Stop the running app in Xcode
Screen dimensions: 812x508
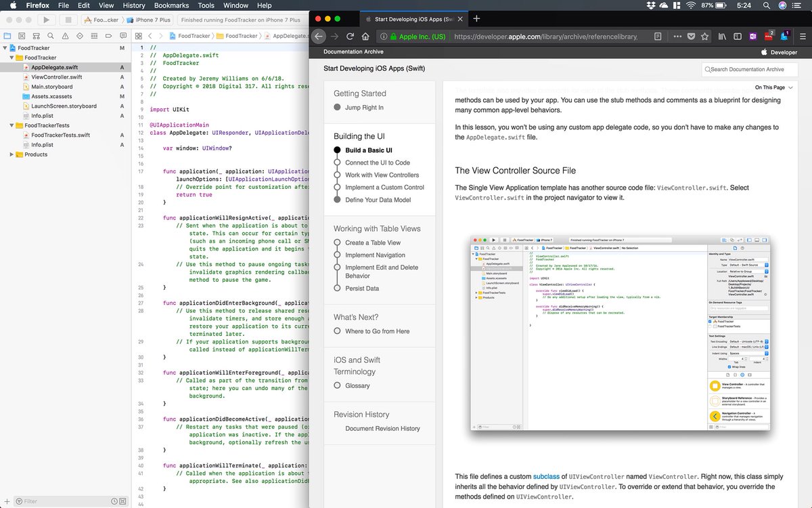(x=68, y=20)
